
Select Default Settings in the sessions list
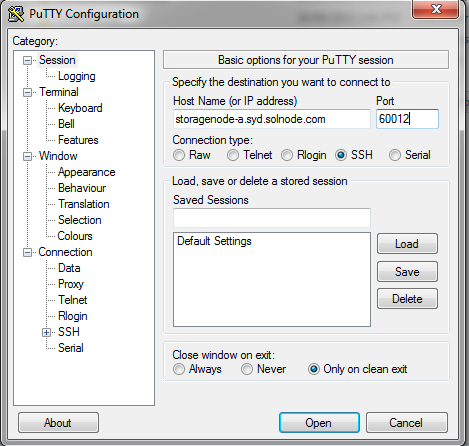pos(214,241)
